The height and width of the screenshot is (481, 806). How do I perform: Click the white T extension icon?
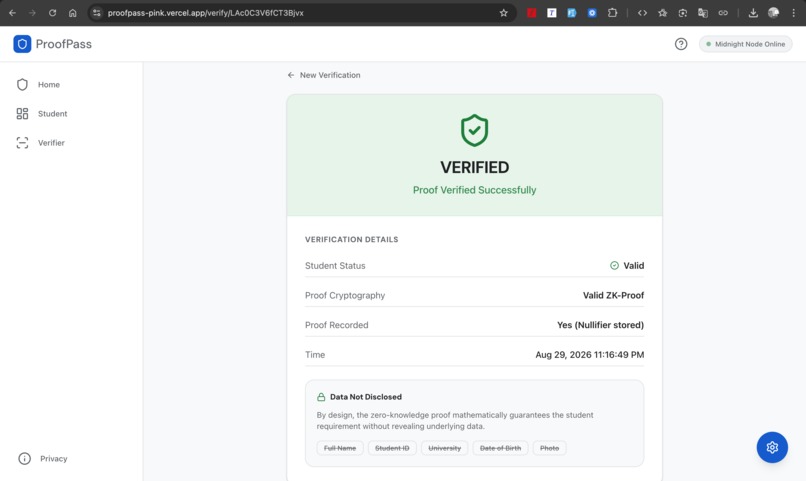pos(552,13)
